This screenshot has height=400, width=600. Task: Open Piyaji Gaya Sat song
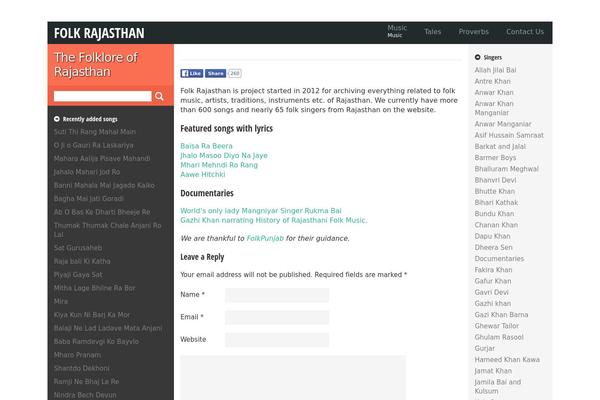click(x=78, y=275)
